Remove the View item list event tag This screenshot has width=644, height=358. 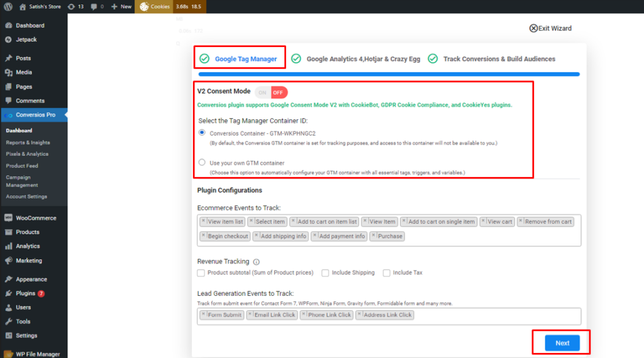tap(203, 221)
